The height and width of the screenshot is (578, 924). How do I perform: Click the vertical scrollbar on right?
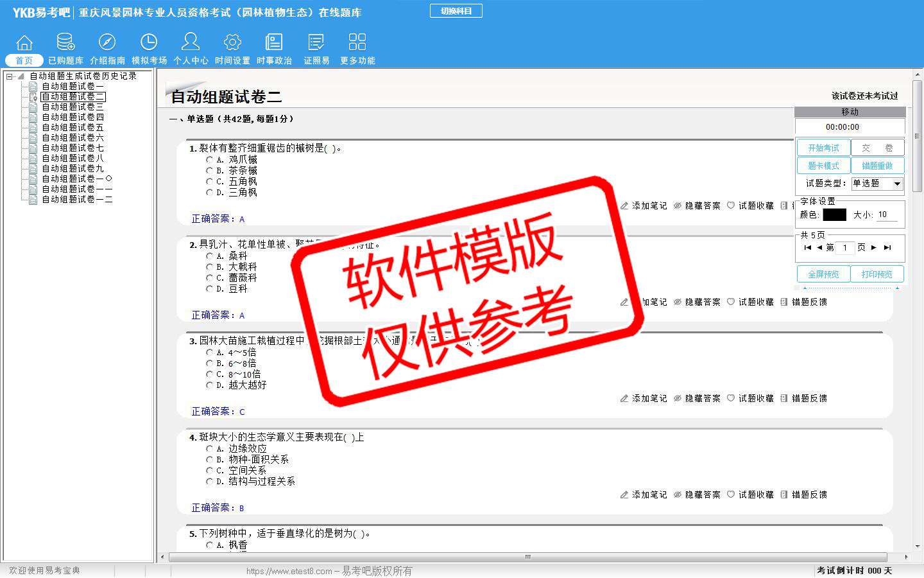(x=918, y=136)
